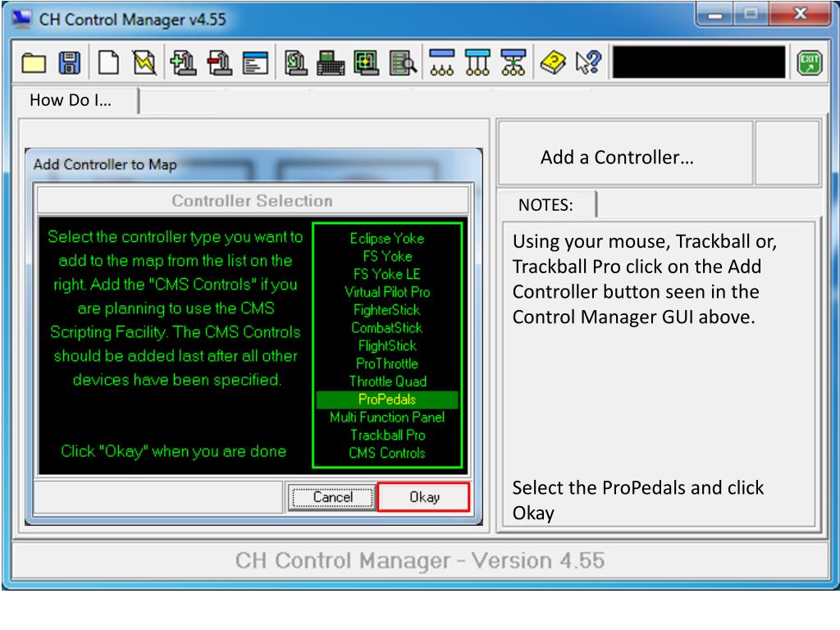
Task: Click the Add a Controller... heading
Action: coord(617,157)
